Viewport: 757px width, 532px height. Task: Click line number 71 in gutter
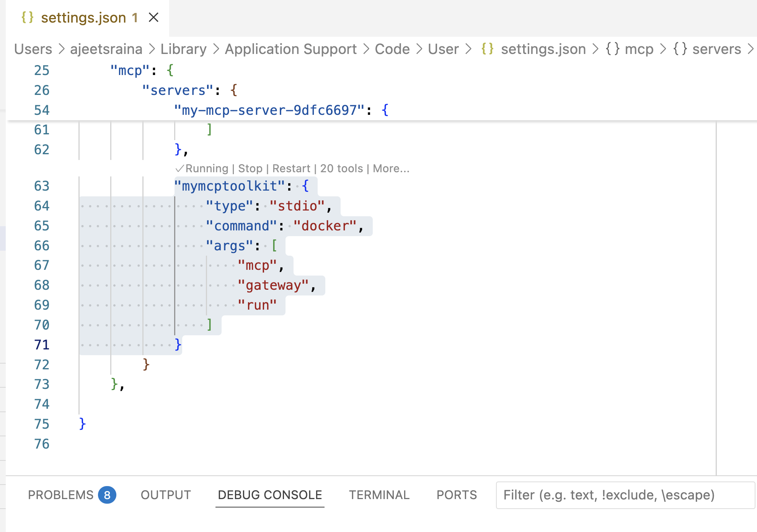point(42,345)
